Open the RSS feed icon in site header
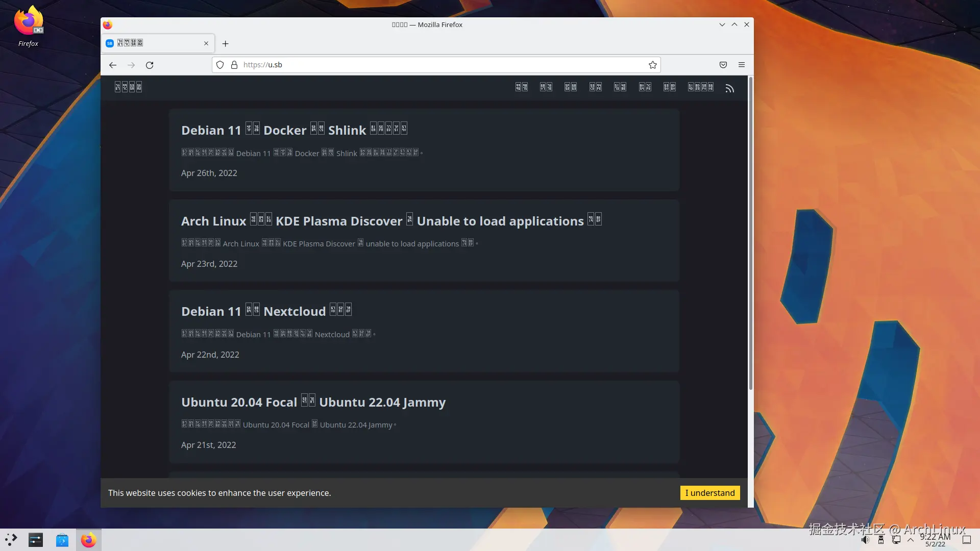 pos(729,88)
